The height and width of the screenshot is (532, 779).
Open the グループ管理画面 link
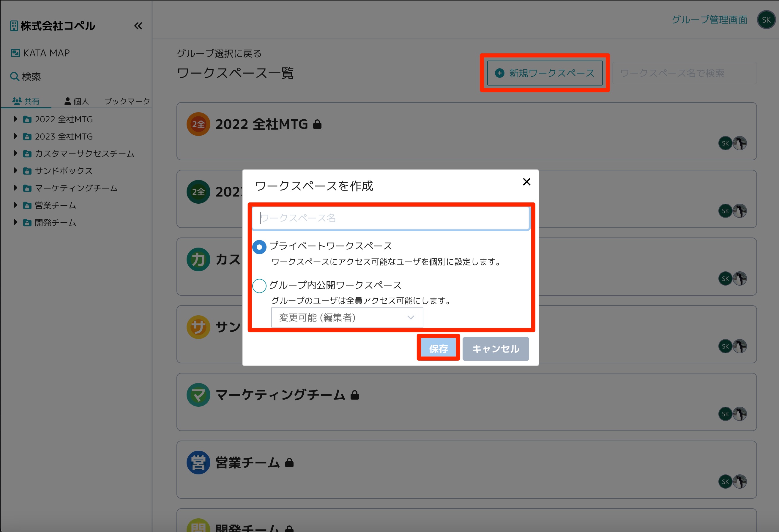pyautogui.click(x=709, y=20)
